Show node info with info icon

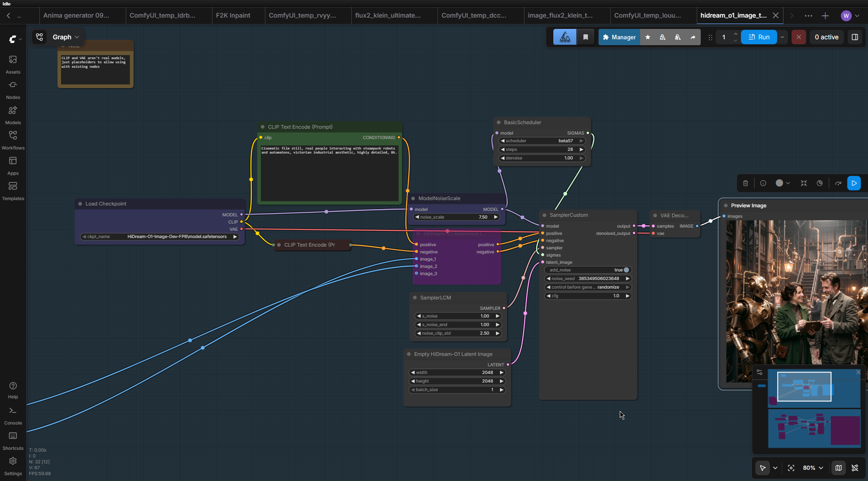point(763,183)
